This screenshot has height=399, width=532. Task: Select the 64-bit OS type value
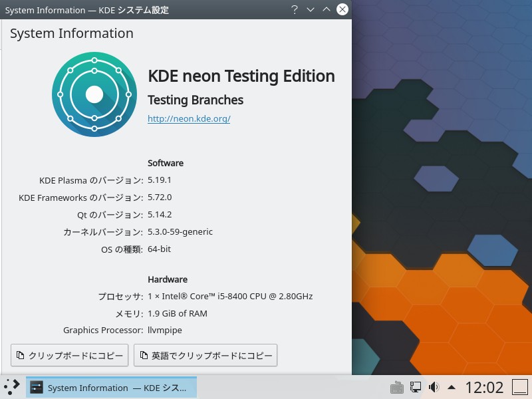[159, 249]
